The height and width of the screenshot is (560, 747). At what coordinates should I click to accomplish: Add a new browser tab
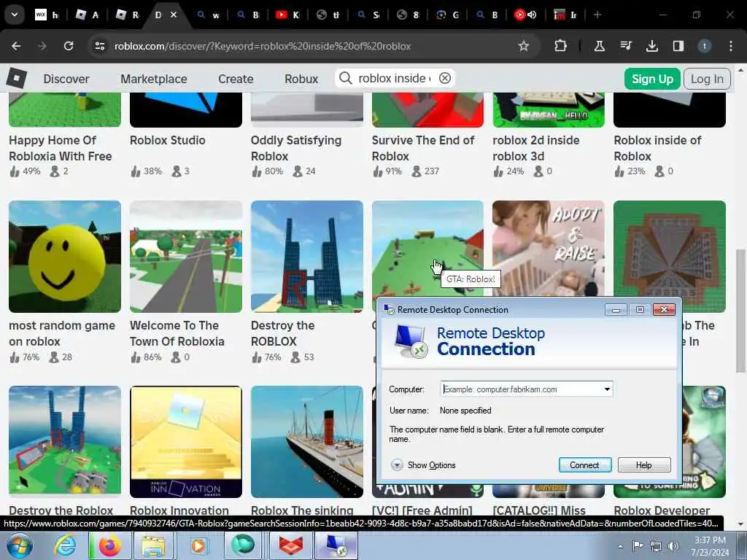coord(597,15)
